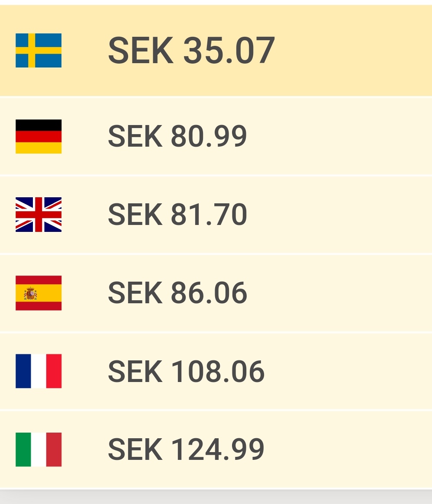
Task: Select the Spanish flag icon
Action: [39, 293]
